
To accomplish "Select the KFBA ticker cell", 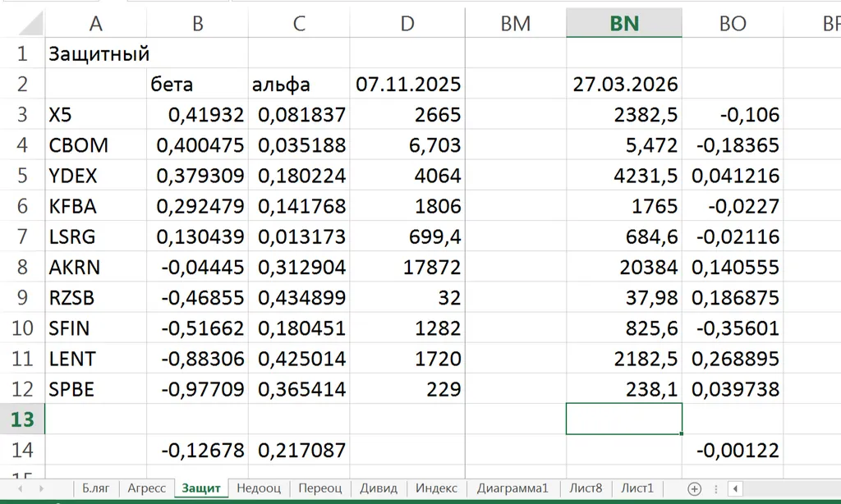I will click(x=95, y=206).
